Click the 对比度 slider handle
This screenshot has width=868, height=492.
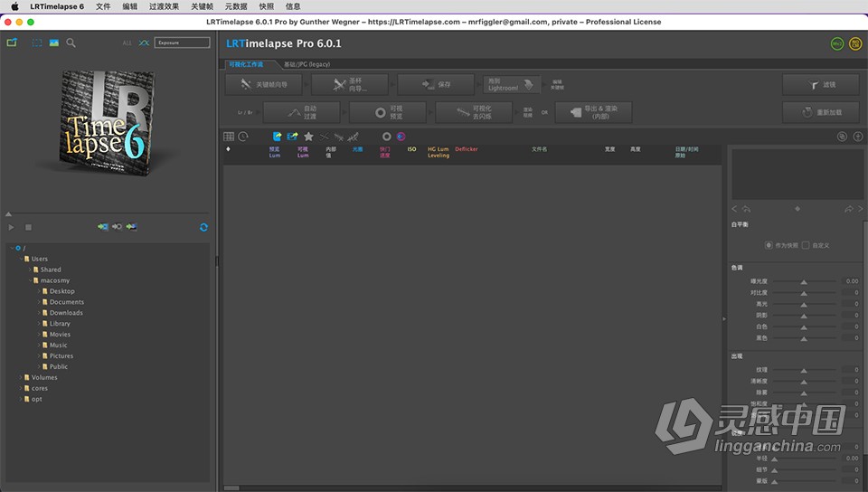[x=804, y=293]
